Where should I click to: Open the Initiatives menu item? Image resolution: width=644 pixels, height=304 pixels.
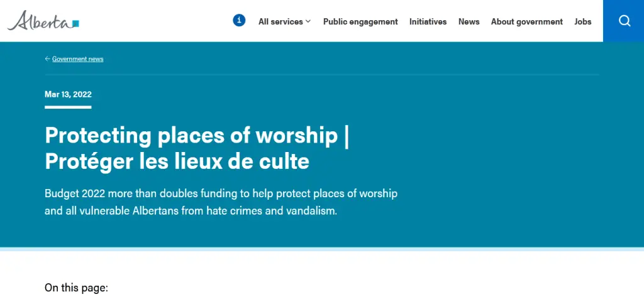(428, 21)
